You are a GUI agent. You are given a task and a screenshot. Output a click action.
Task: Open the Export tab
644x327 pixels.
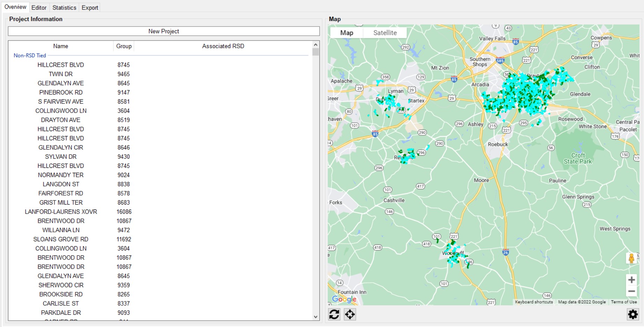(x=90, y=8)
